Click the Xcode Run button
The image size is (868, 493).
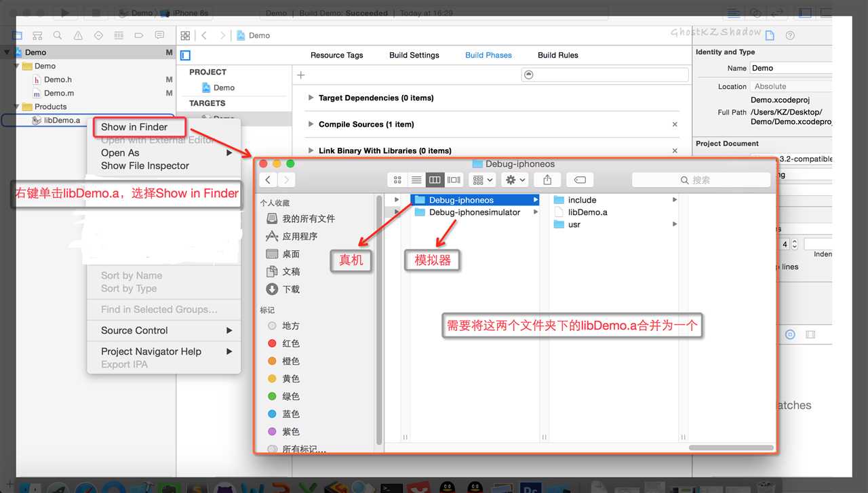pos(64,13)
